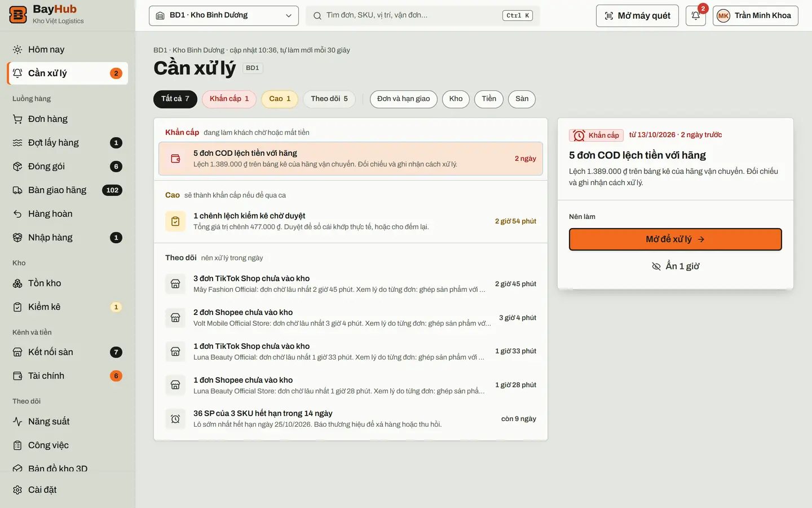
Task: Select the Tất cả 7 filter
Action: pos(175,99)
